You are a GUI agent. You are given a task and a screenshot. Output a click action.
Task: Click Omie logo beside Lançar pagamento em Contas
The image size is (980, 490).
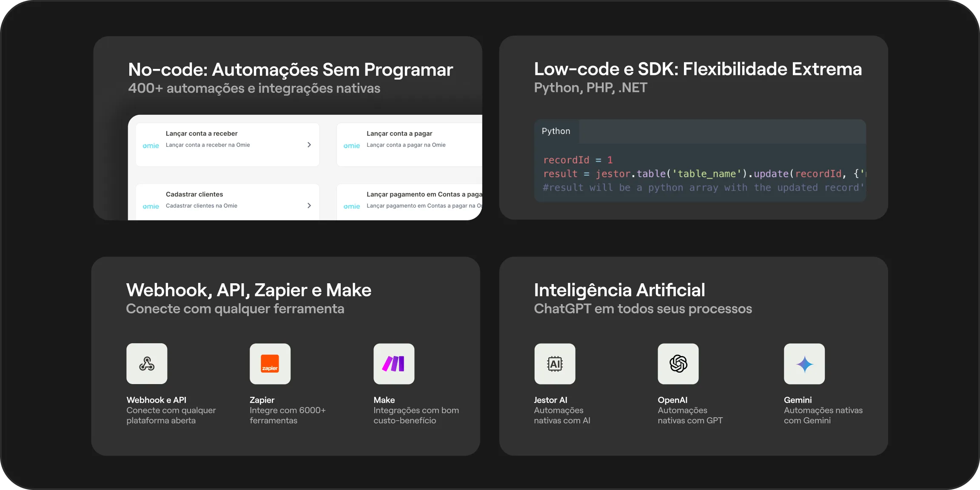351,206
